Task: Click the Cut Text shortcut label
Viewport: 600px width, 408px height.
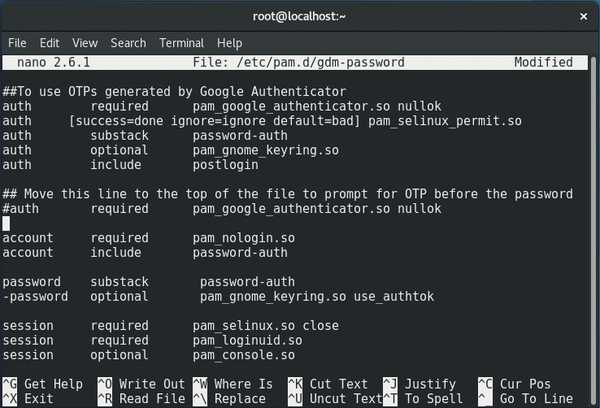Action: click(339, 384)
